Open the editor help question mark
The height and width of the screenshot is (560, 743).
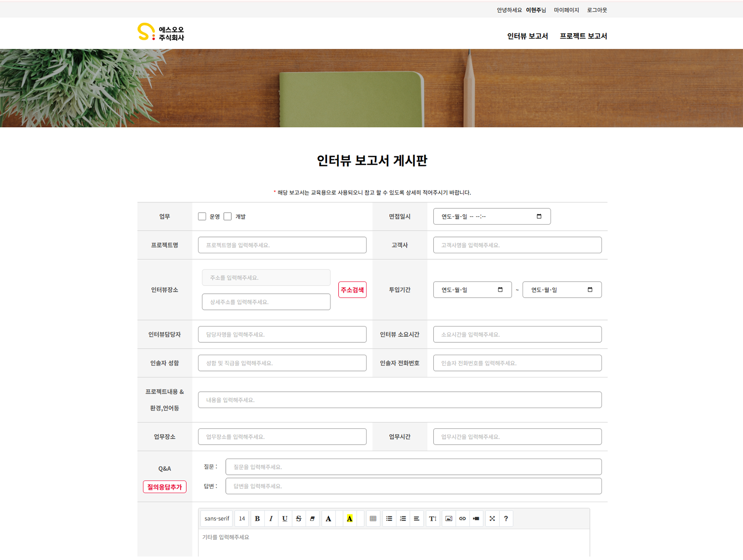coord(506,518)
